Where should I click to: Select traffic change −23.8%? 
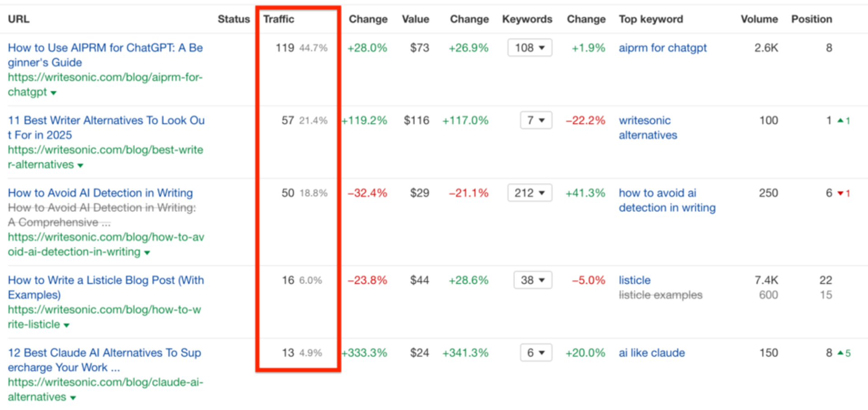point(367,280)
